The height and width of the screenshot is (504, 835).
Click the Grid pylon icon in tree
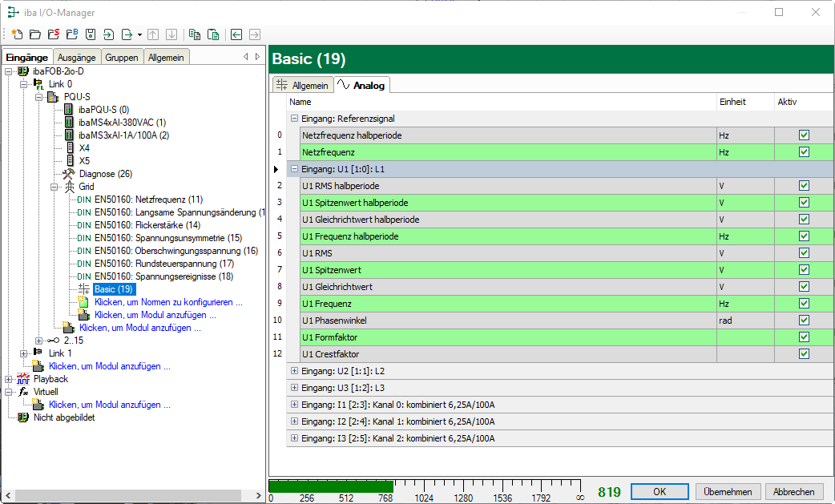[x=69, y=187]
